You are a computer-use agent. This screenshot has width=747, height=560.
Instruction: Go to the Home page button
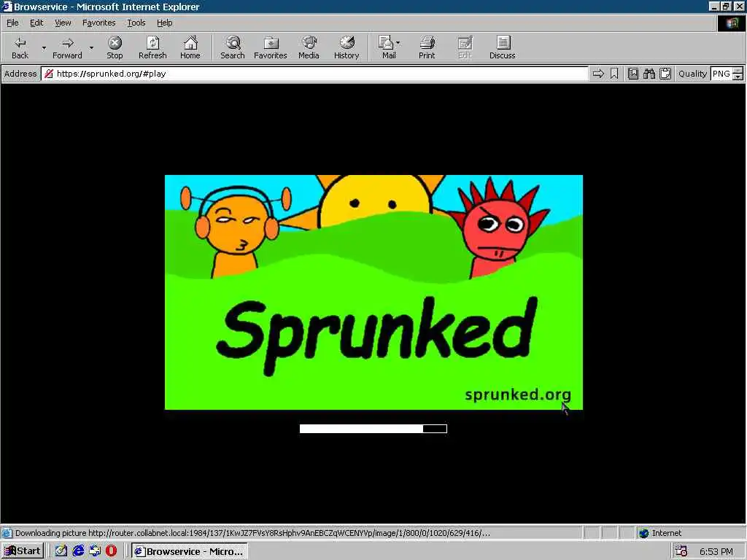tap(190, 47)
